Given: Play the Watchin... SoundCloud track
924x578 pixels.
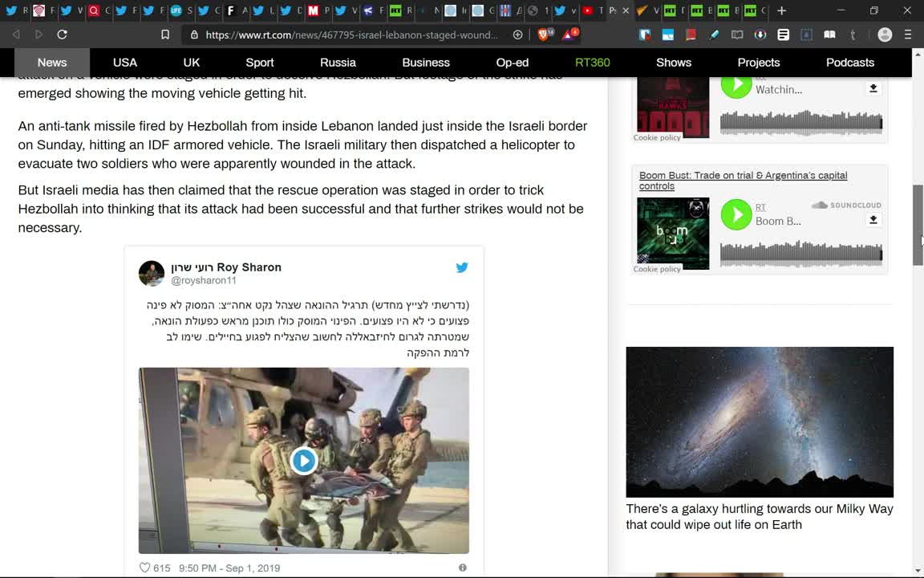Looking at the screenshot, I should (736, 86).
